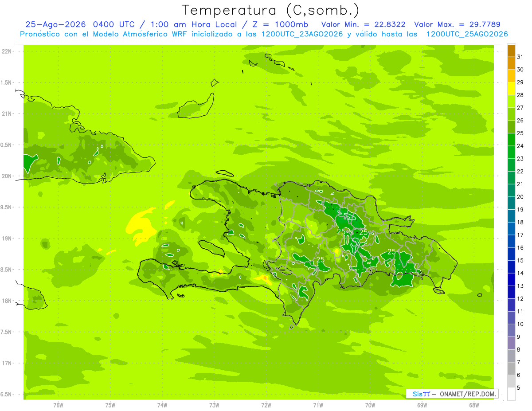Click the '75W' longitude label
Image resolution: width=532 pixels, height=411 pixels.
[x=110, y=405]
